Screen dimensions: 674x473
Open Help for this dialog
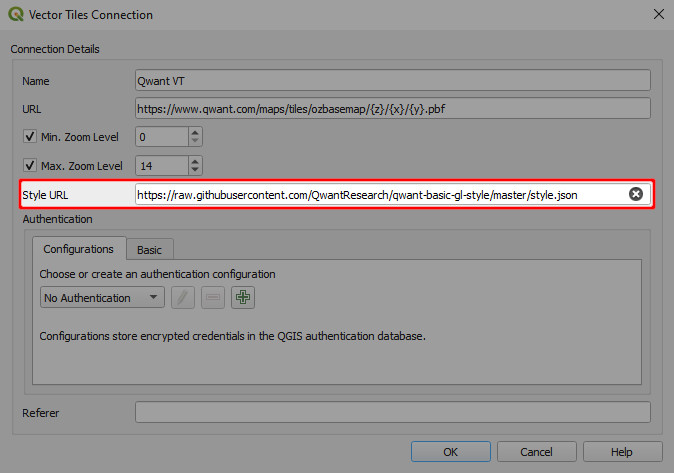pos(622,452)
